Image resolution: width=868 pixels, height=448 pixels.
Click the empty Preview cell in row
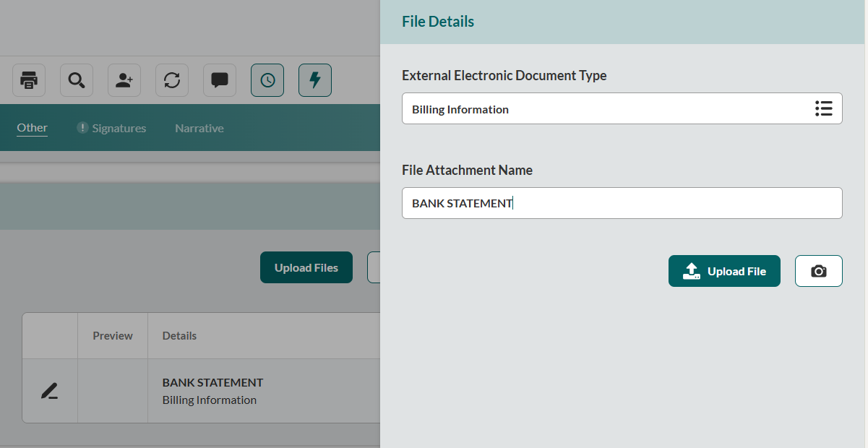coord(112,391)
